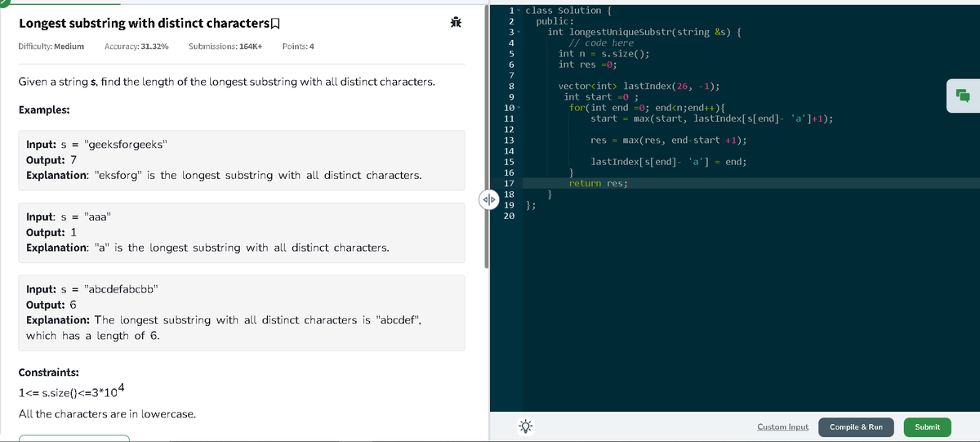Click the Submissions: 164K+ text
Viewport: 980px width, 442px height.
point(225,47)
